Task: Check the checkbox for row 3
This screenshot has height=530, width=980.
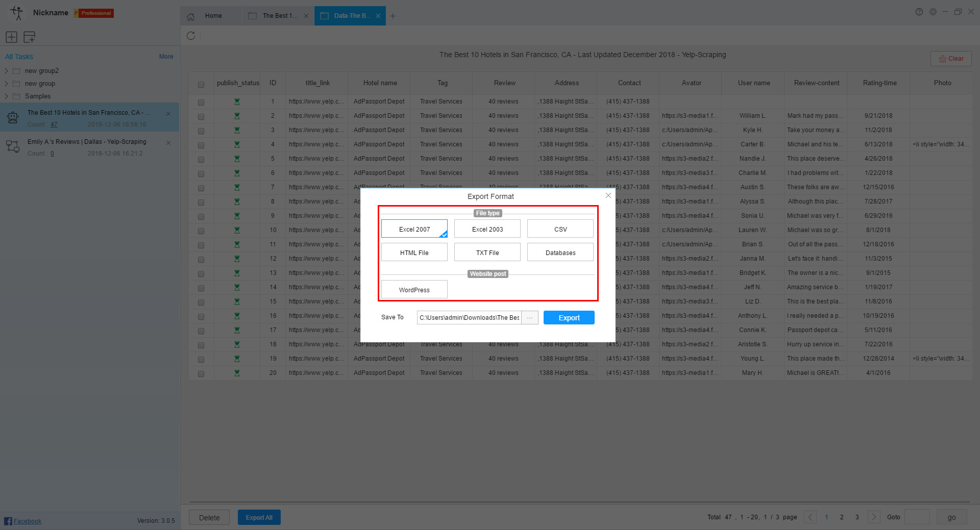Action: point(201,131)
